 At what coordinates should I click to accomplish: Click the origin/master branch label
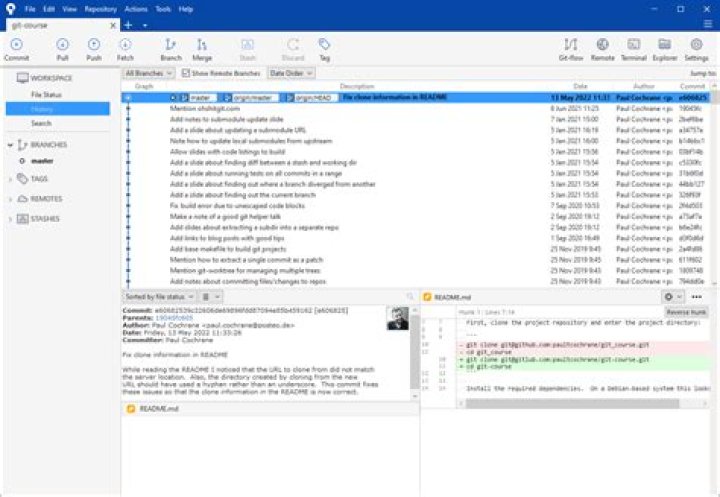pyautogui.click(x=250, y=97)
